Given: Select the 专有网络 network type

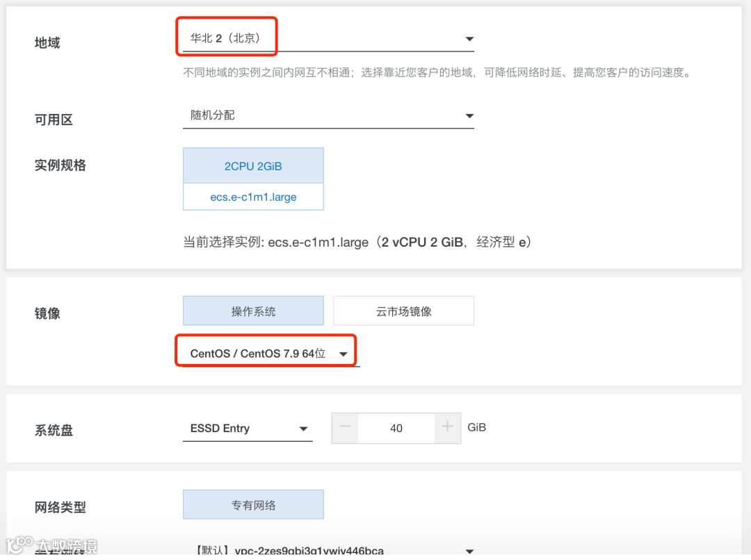Looking at the screenshot, I should pyautogui.click(x=253, y=505).
